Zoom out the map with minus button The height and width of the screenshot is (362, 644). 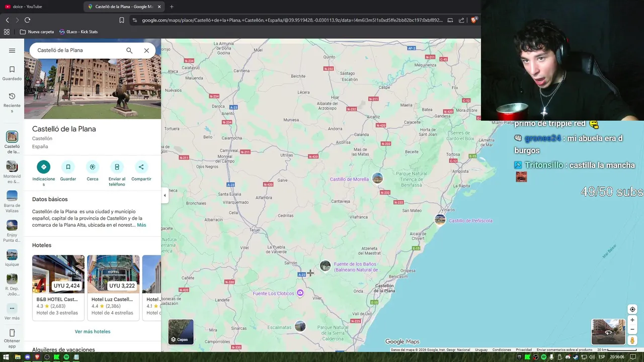tap(632, 330)
